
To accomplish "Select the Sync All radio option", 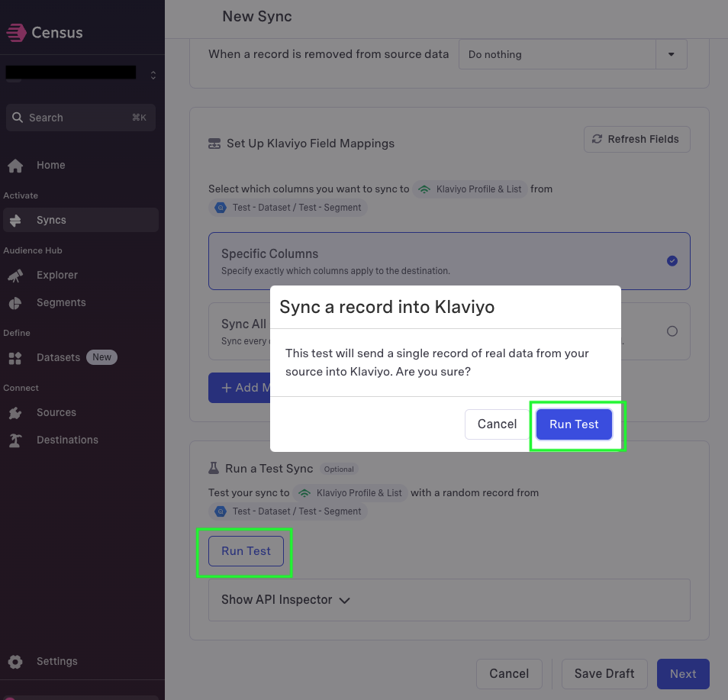I will point(672,331).
